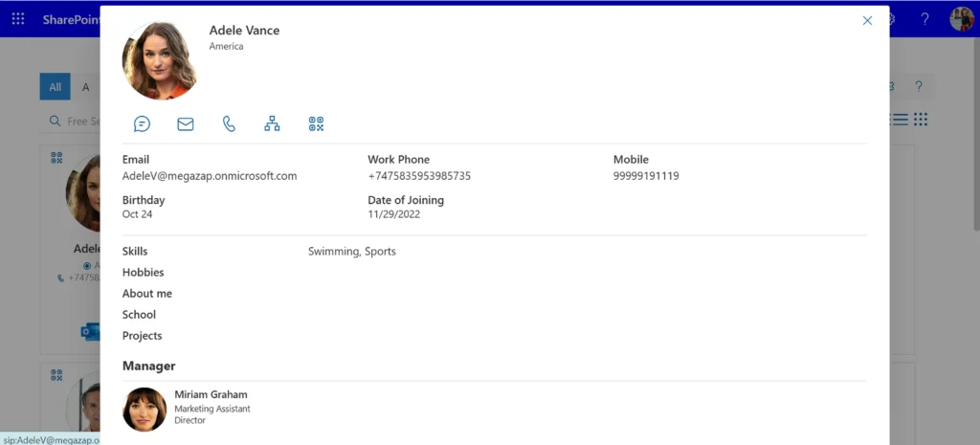Image resolution: width=980 pixels, height=445 pixels.
Task: Click QR code icon on background card
Action: (56, 158)
